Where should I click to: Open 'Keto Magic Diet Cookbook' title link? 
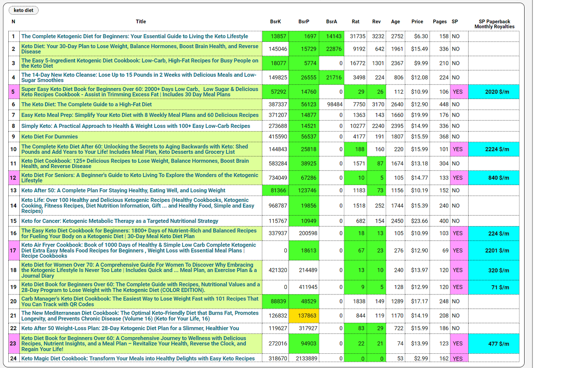click(138, 359)
